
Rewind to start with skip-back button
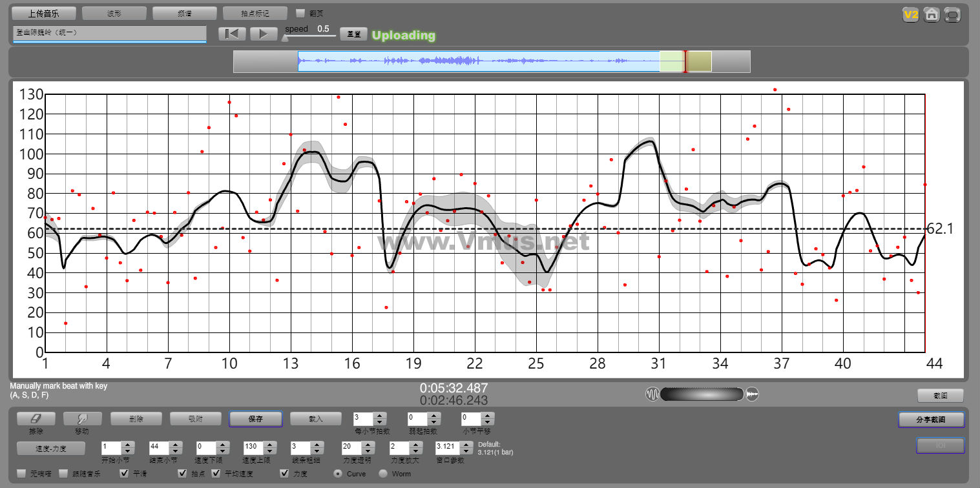(232, 34)
